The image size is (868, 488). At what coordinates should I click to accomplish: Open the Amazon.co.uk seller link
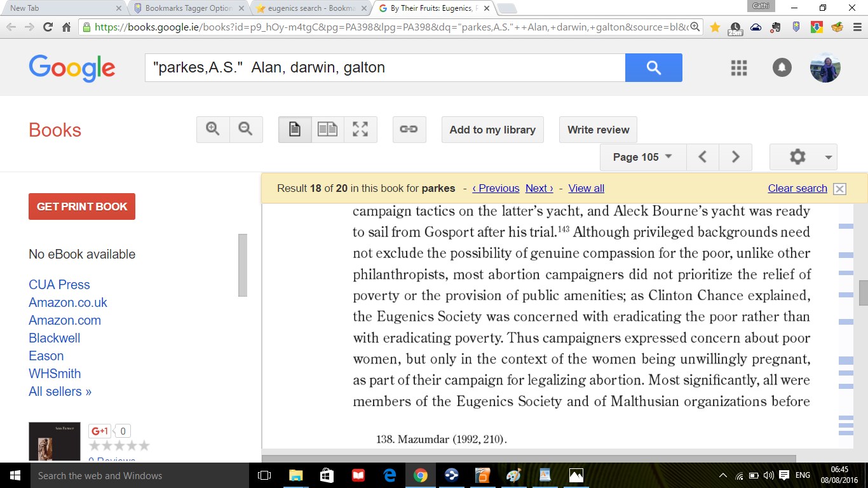click(x=68, y=302)
